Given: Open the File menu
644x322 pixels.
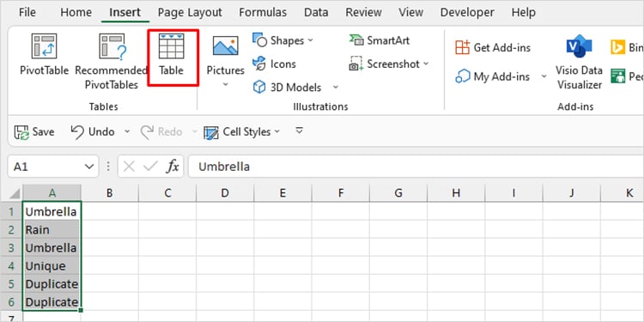Looking at the screenshot, I should click(27, 12).
